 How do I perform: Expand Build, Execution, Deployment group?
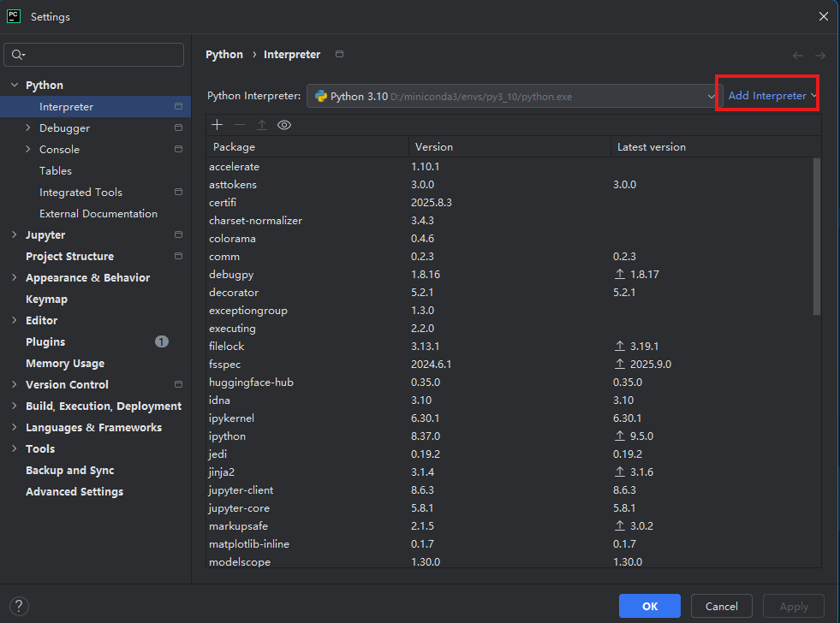point(15,406)
